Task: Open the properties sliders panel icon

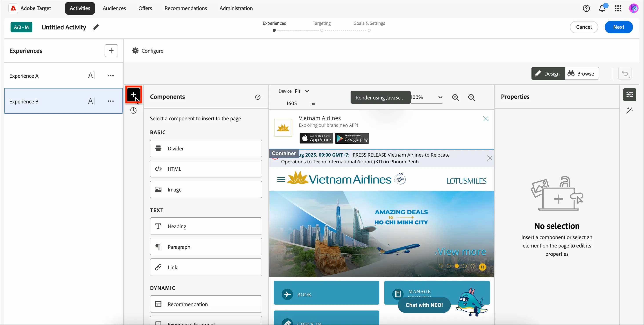Action: coord(629,95)
